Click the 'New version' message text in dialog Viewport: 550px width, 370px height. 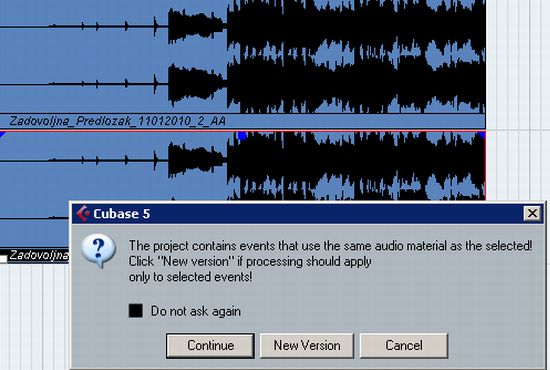click(x=250, y=262)
